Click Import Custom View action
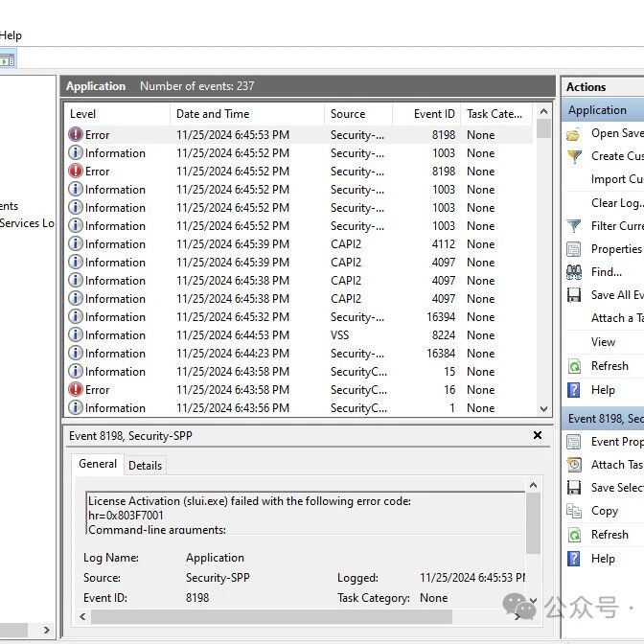The image size is (644, 644). [x=617, y=179]
